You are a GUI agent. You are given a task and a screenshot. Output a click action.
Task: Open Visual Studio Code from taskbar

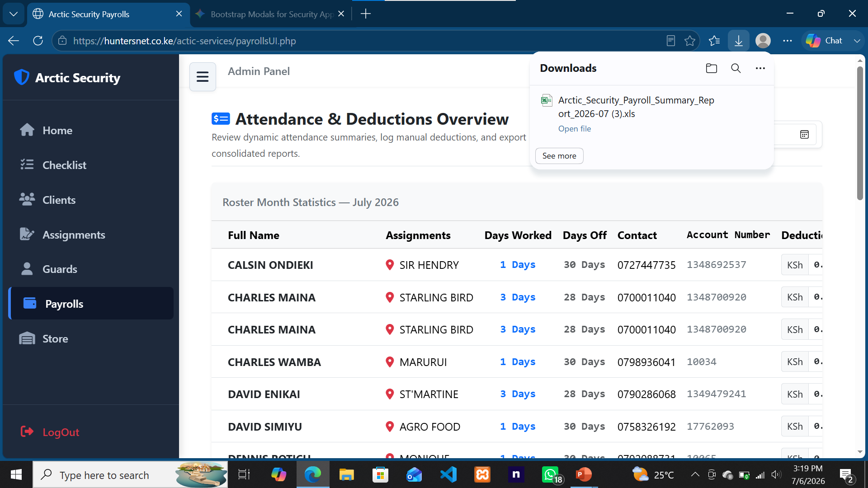pos(448,474)
